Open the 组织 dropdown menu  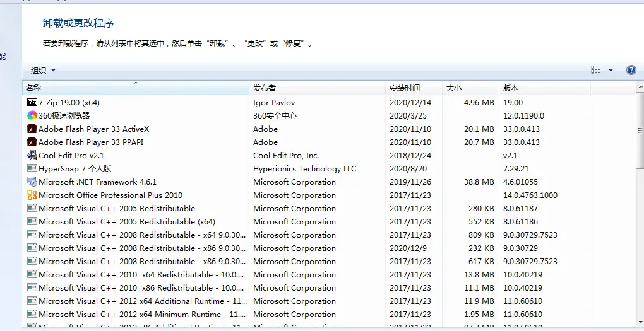(44, 70)
